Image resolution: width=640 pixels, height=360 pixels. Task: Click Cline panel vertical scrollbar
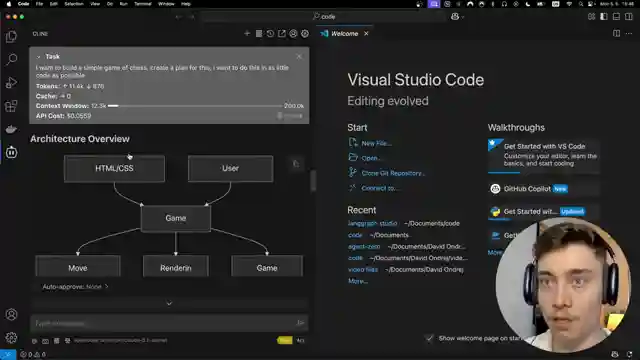point(313,180)
